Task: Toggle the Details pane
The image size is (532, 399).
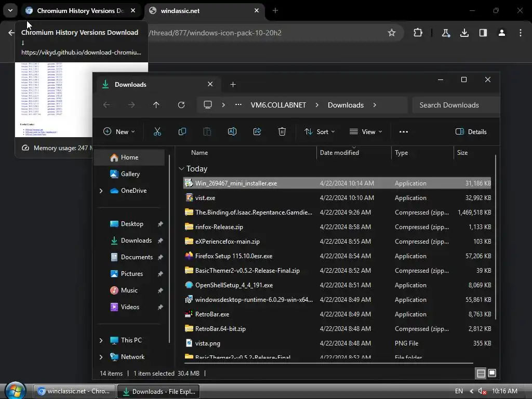Action: [471, 131]
